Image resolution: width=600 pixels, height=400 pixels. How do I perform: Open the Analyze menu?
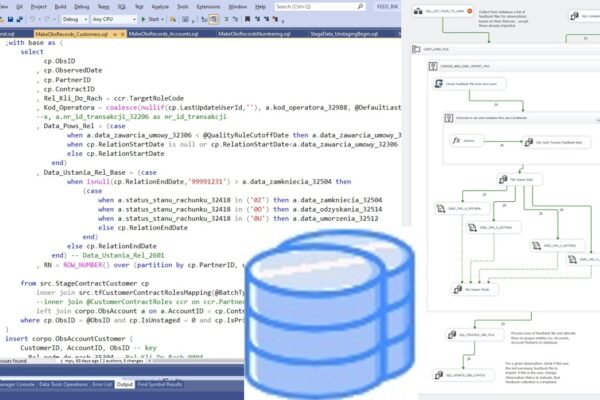(x=160, y=7)
